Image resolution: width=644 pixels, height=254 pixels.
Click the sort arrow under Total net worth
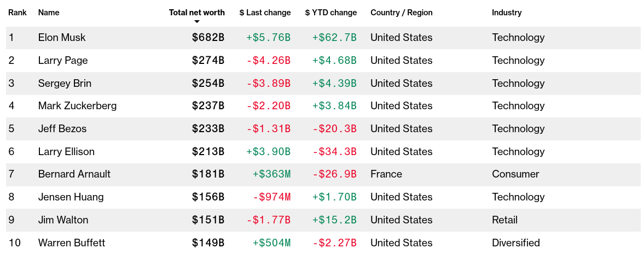197,22
